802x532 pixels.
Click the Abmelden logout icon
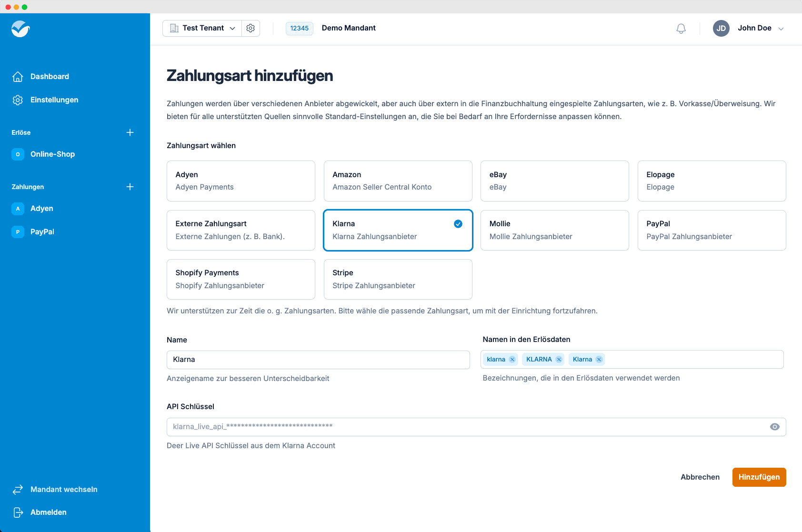18,512
